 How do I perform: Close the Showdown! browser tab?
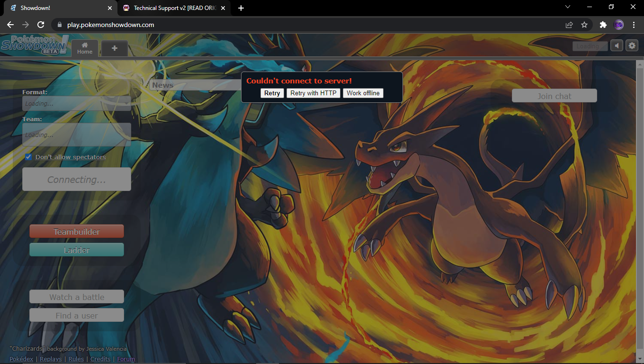coord(110,8)
